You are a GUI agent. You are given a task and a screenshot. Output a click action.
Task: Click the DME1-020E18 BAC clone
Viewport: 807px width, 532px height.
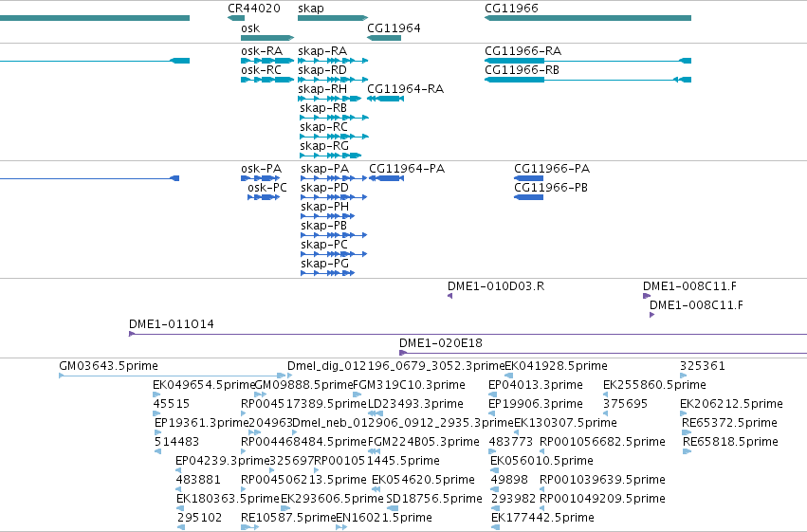(603, 353)
